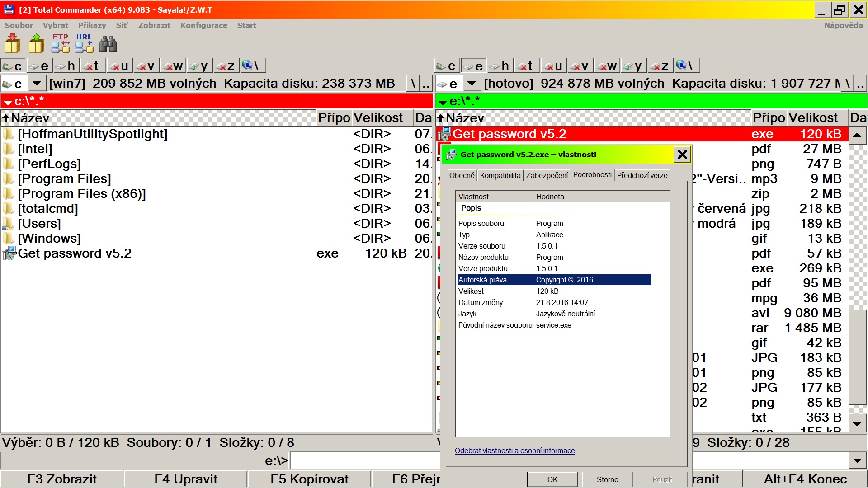Click the right panel scrollbar down arrow
Screen dimensions: 868x488
857,424
